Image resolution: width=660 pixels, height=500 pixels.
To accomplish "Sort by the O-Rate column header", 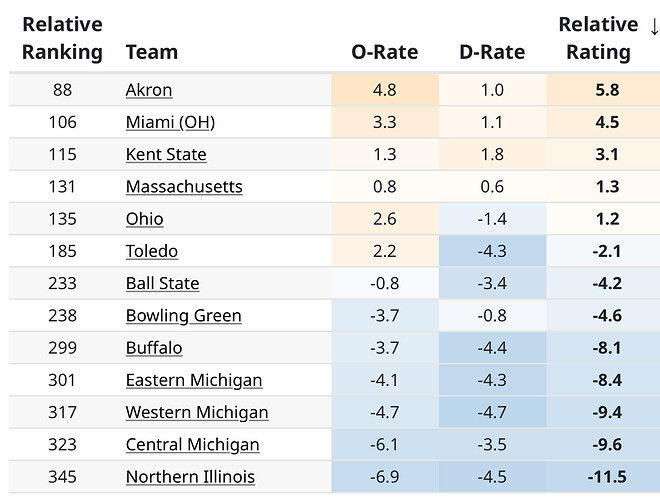I will [x=384, y=52].
